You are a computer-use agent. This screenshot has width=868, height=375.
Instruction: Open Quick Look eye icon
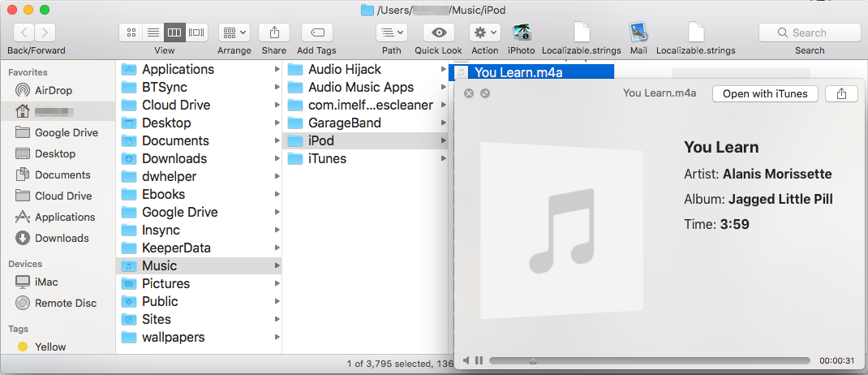point(439,32)
